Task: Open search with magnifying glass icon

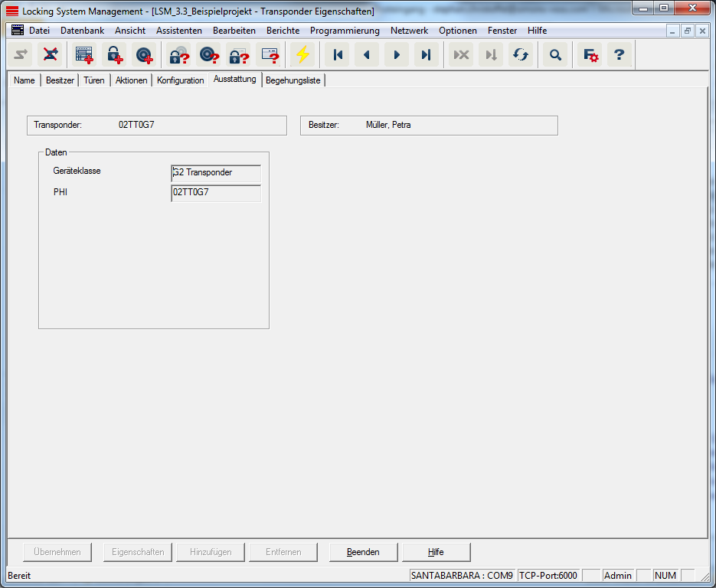Action: coord(556,55)
